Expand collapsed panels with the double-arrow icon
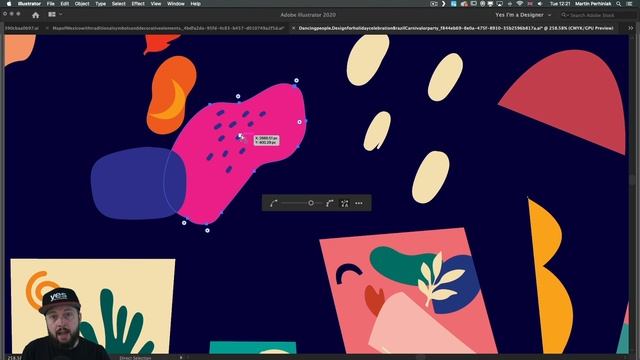This screenshot has height=360, width=640. (631, 28)
